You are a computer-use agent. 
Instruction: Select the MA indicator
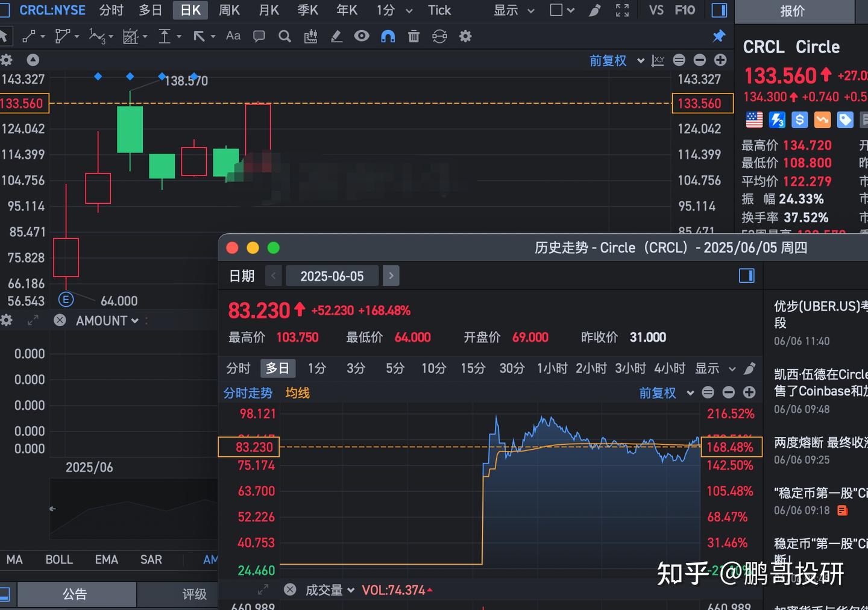tap(14, 559)
